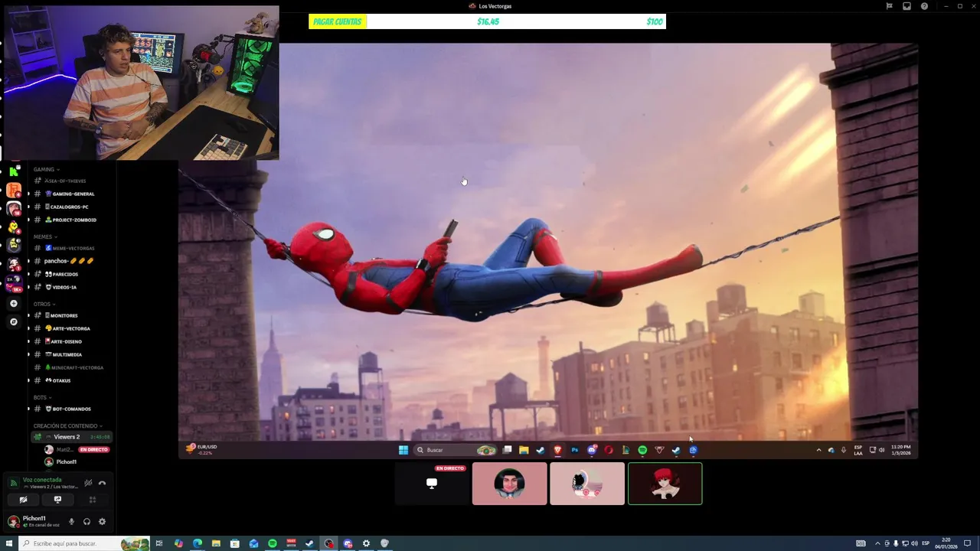Open the Discord taskbar icon

348,543
